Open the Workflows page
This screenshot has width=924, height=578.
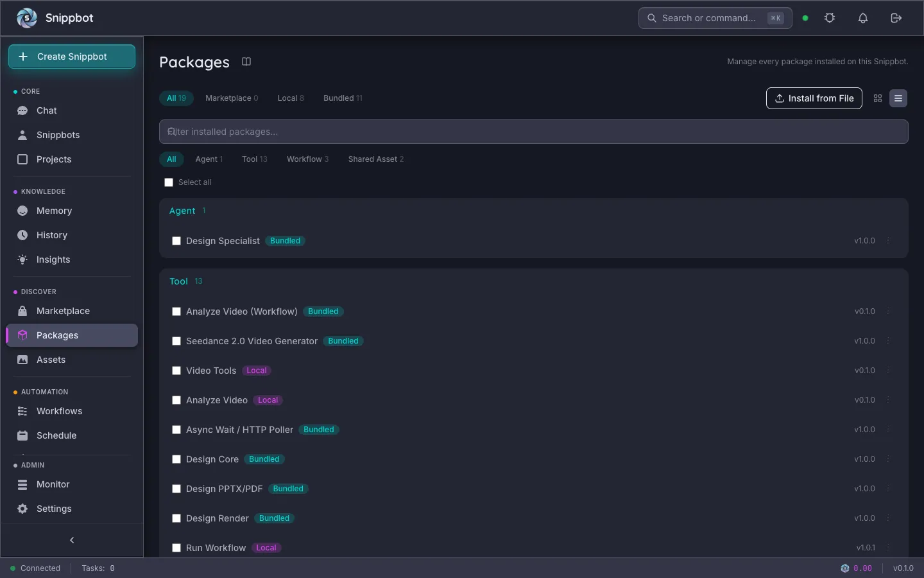click(x=72, y=411)
